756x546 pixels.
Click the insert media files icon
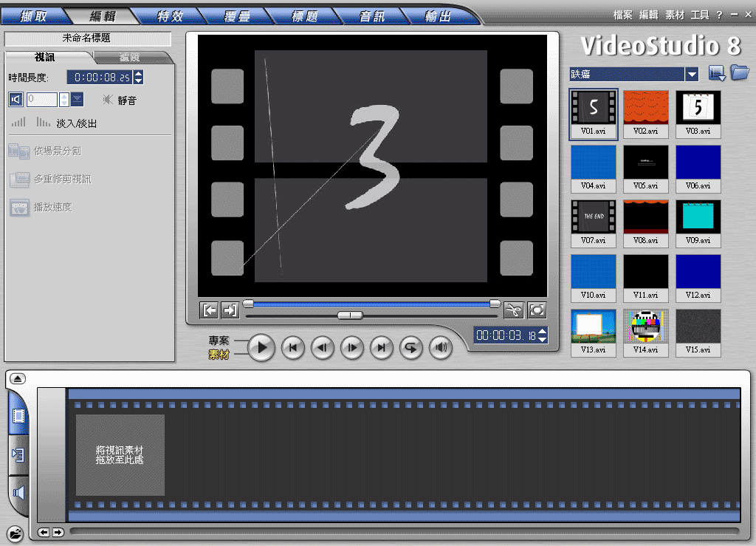[16, 533]
